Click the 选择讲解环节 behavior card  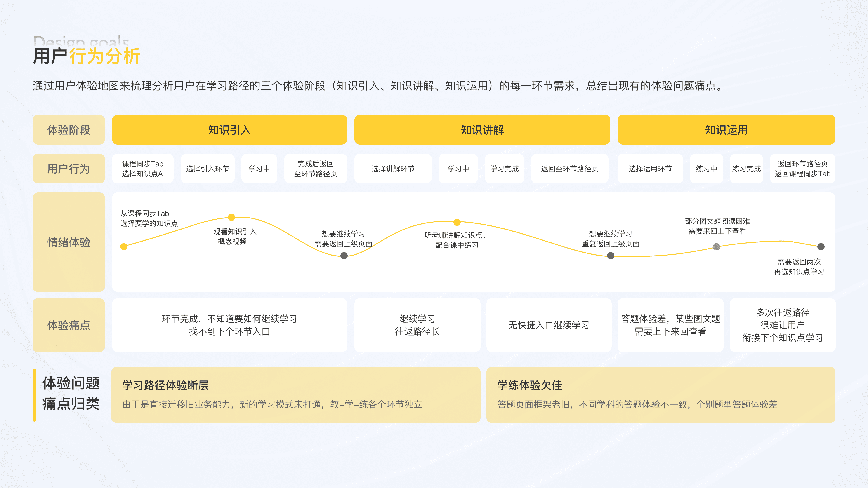coord(393,168)
